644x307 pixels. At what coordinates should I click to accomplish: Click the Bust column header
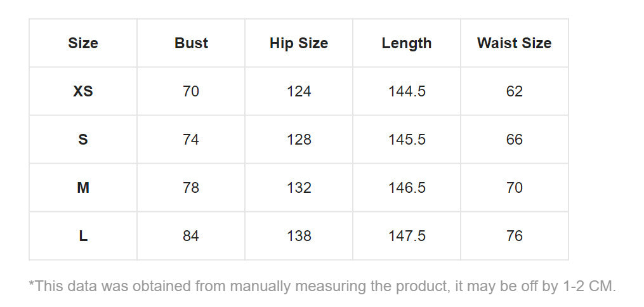click(191, 43)
